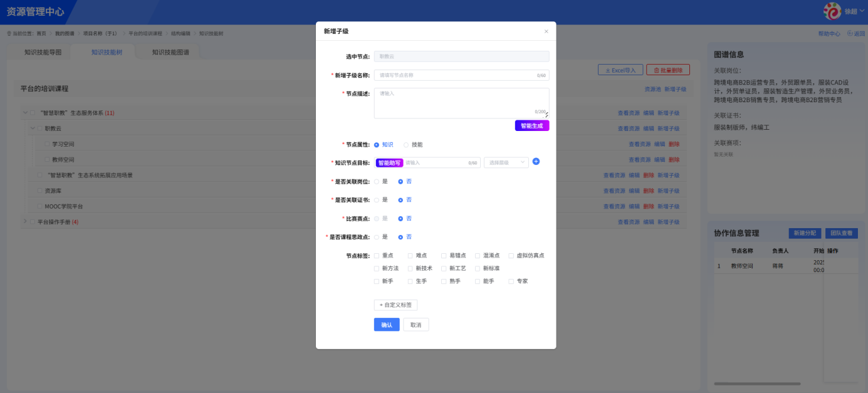This screenshot has width=868, height=393.
Task: Open the 选择层级 dropdown
Action: coord(505,161)
